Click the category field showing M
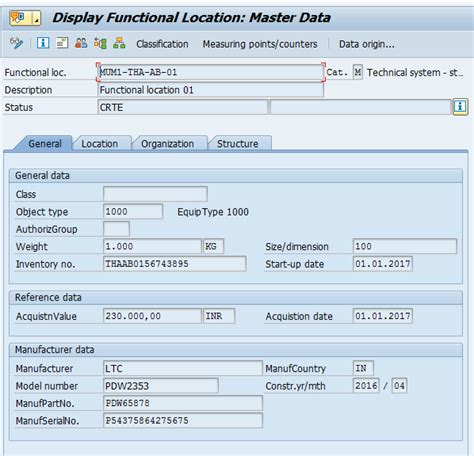The height and width of the screenshot is (456, 474). (x=358, y=72)
